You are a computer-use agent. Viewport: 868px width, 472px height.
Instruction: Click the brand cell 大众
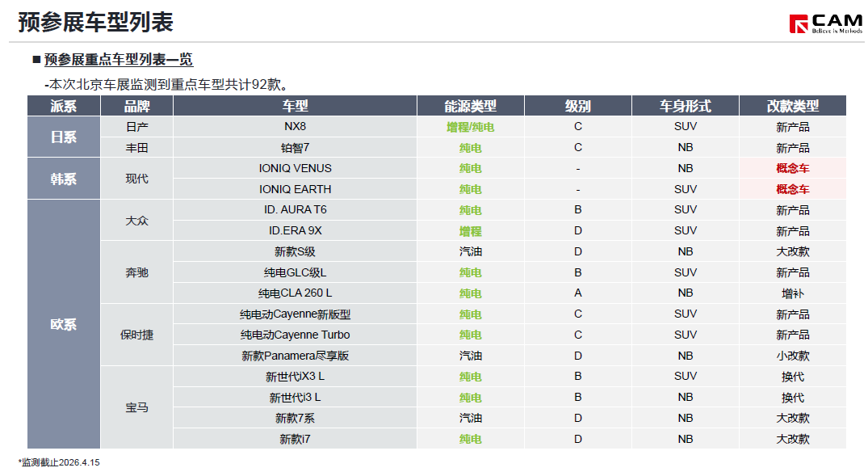(x=136, y=221)
